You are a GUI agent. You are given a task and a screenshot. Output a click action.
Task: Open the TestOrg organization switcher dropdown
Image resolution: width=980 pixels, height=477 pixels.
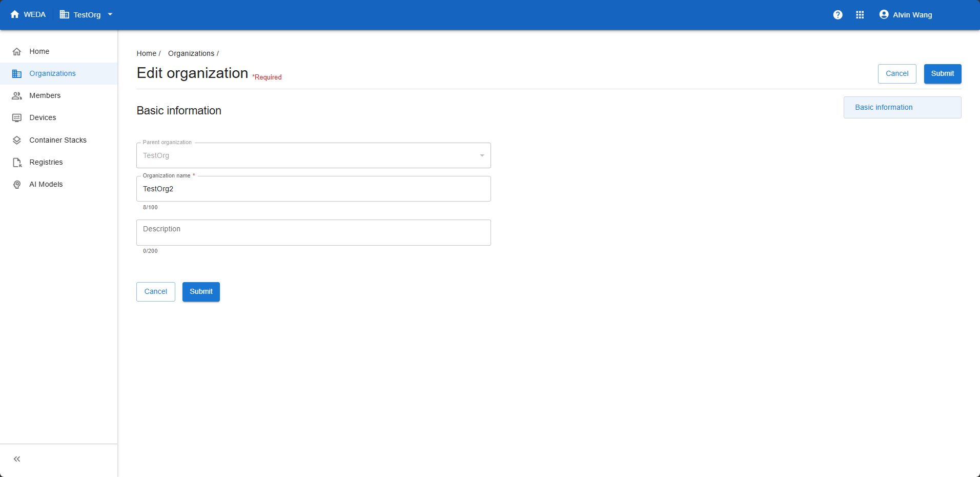[x=86, y=14]
